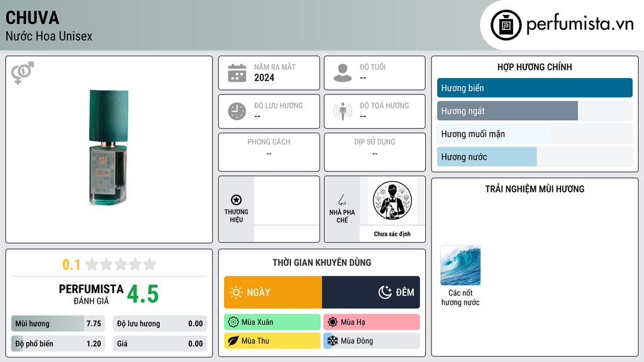Click the Hương biển accord bar
Screen dimensions: 644x362
[535, 88]
